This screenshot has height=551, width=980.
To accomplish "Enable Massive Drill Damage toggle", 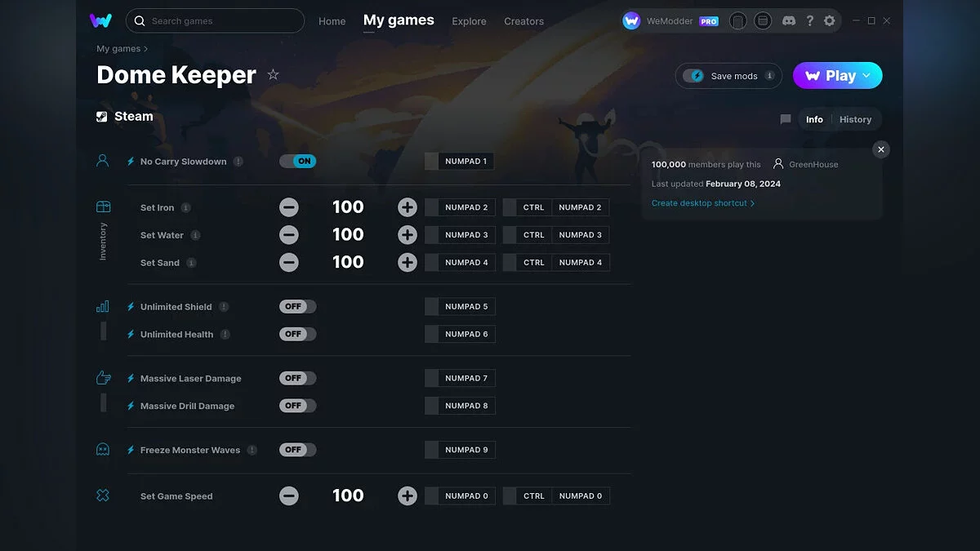I will click(297, 406).
